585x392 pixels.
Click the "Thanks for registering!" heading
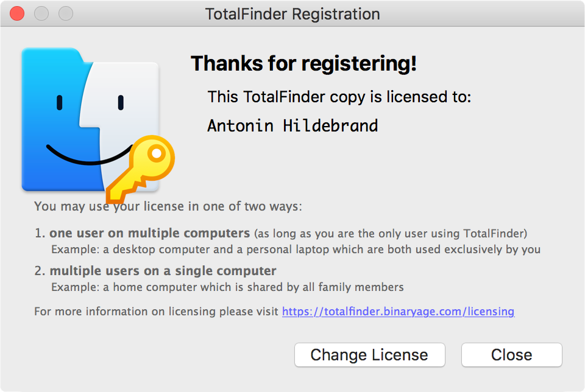(x=303, y=63)
